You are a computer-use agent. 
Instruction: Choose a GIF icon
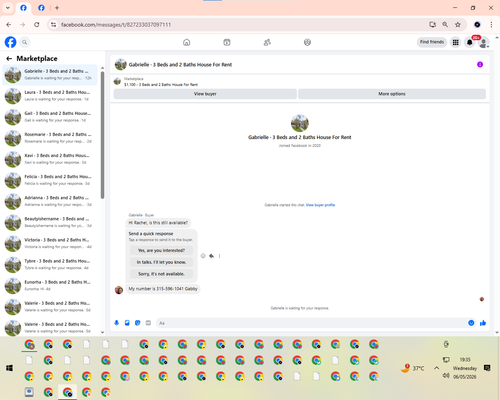click(148, 323)
